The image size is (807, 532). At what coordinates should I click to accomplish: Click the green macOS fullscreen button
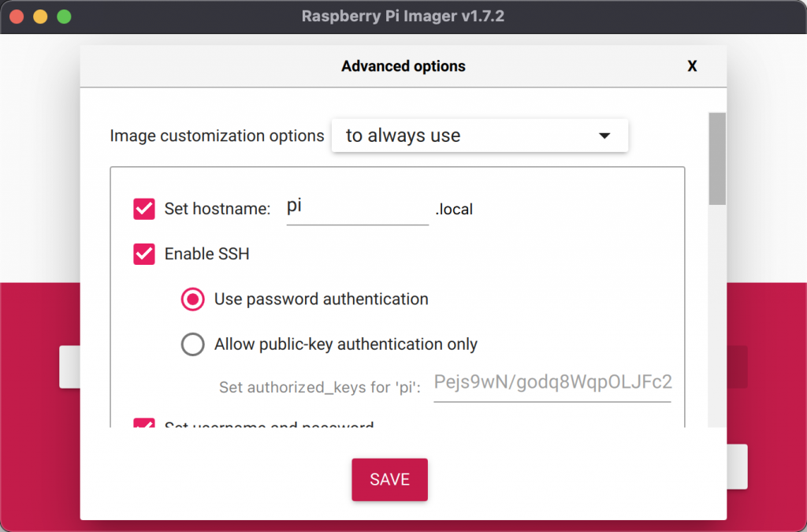click(64, 17)
